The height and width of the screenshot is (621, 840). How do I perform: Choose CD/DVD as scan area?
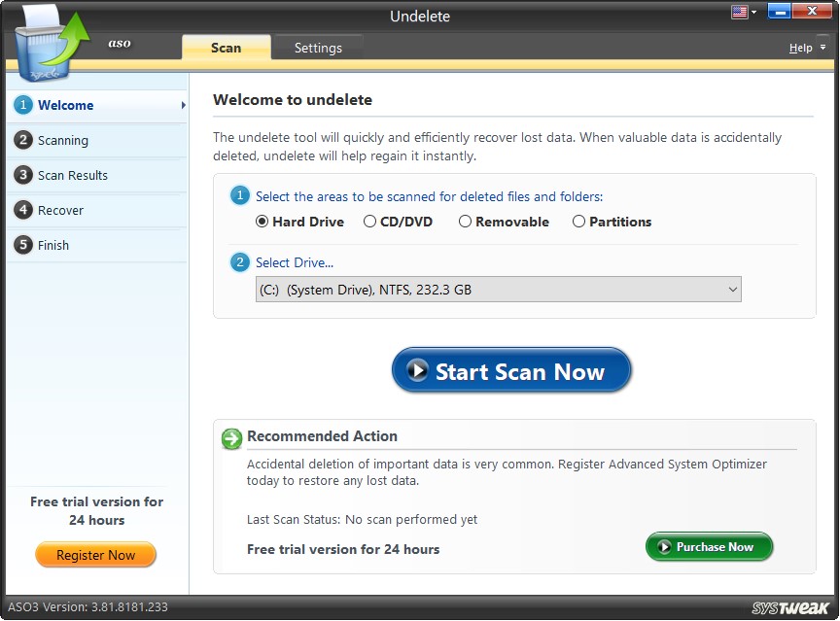tap(369, 222)
